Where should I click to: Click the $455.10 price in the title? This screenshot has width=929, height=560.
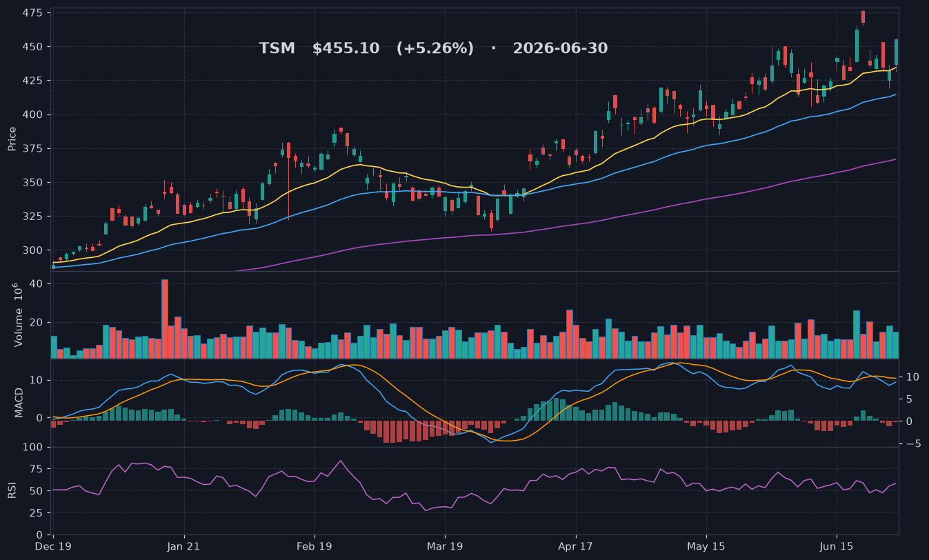[346, 48]
